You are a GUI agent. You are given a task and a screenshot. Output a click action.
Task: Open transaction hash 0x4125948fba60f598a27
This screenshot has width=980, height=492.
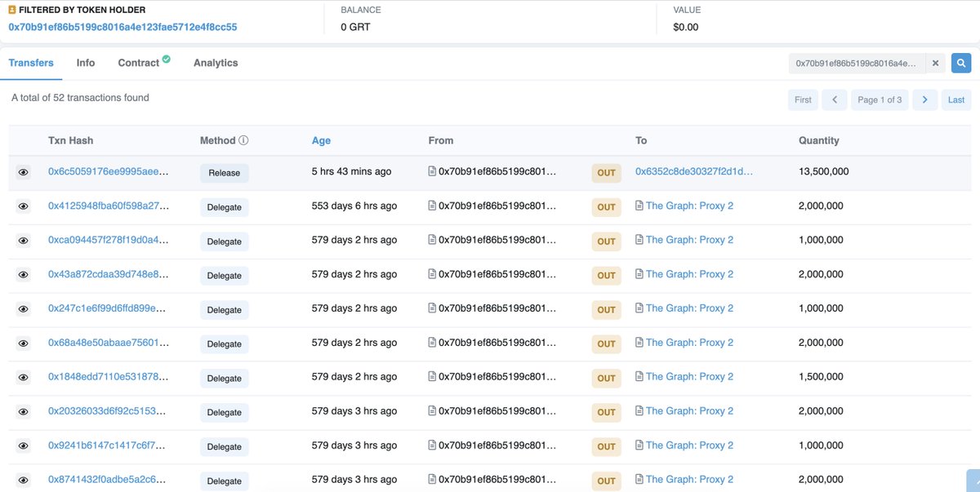(x=109, y=206)
